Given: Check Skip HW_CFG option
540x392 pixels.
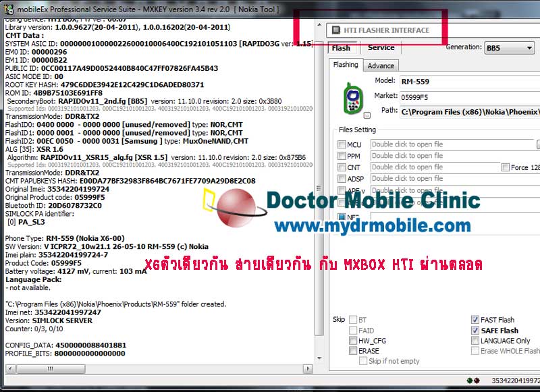Looking at the screenshot, I should click(353, 340).
